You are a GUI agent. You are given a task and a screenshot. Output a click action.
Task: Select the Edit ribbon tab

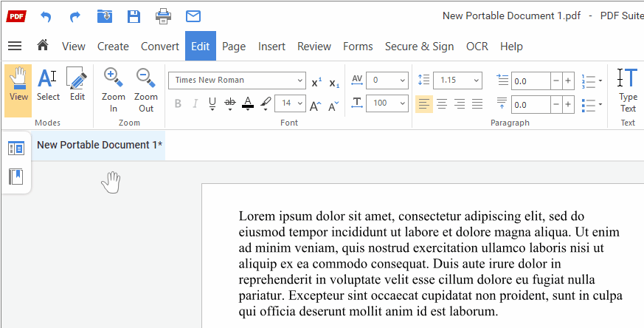[x=201, y=46]
